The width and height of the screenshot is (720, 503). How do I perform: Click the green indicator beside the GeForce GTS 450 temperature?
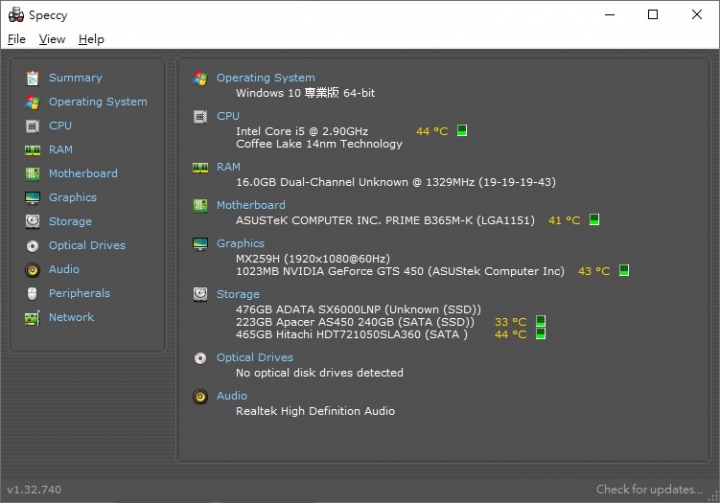(624, 270)
